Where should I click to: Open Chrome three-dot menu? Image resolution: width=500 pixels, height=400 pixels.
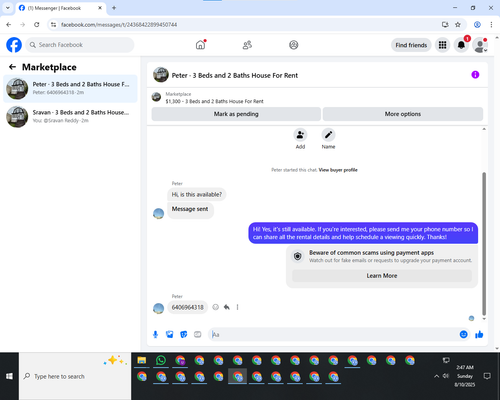(491, 25)
